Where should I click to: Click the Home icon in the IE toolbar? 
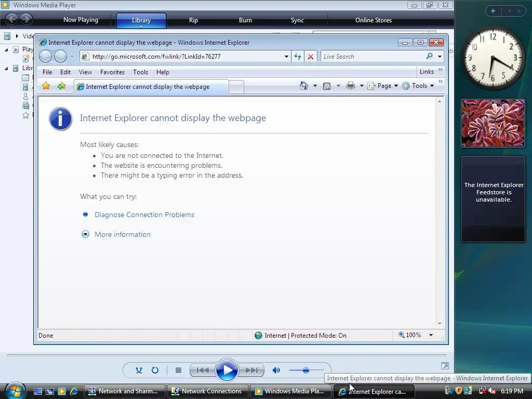(x=303, y=86)
